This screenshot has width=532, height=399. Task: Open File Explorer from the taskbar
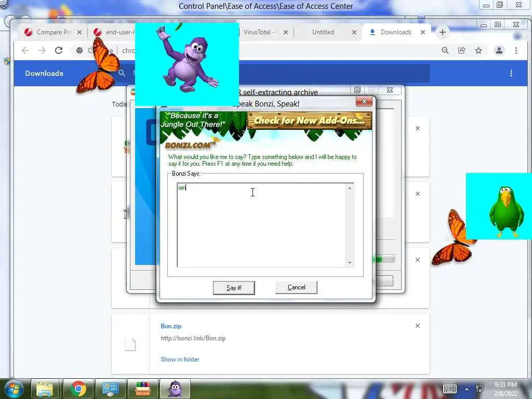point(45,389)
